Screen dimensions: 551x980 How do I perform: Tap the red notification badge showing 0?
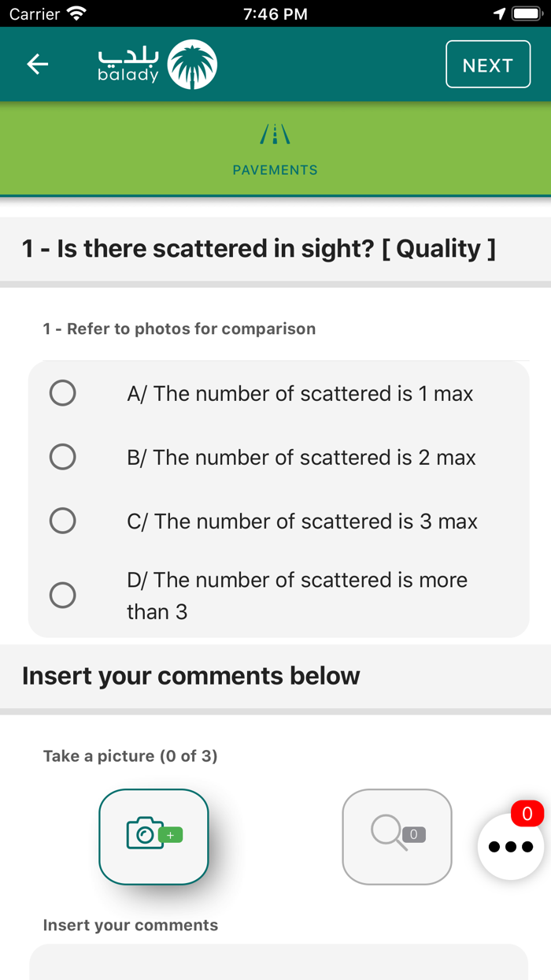(x=527, y=814)
